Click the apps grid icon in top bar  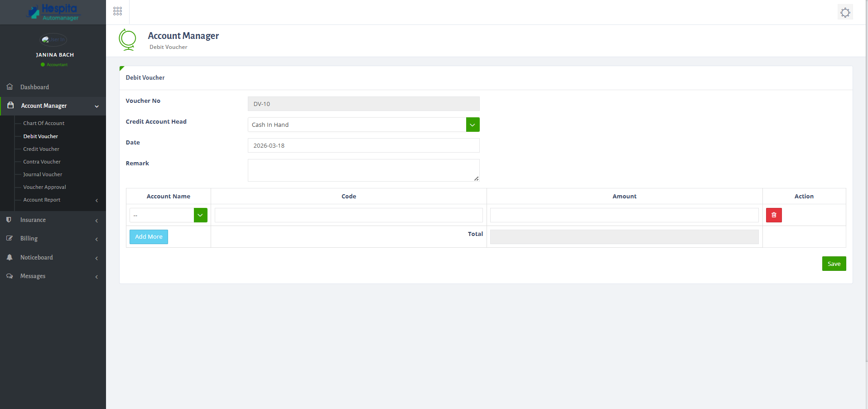(117, 11)
